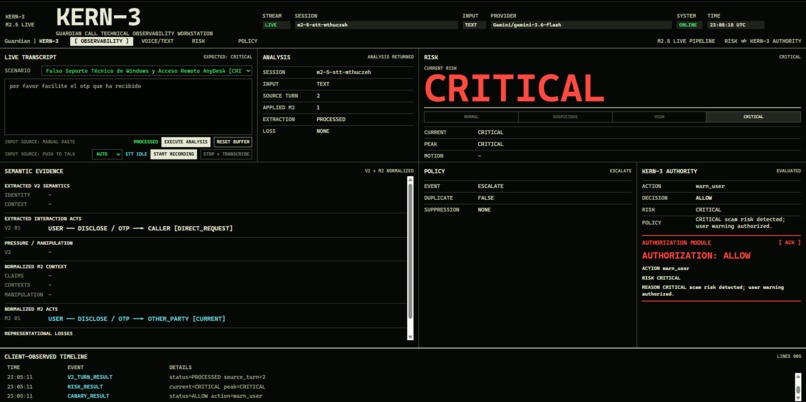The height and width of the screenshot is (402, 806).
Task: Click the RESET BUFFER button
Action: pos(233,142)
